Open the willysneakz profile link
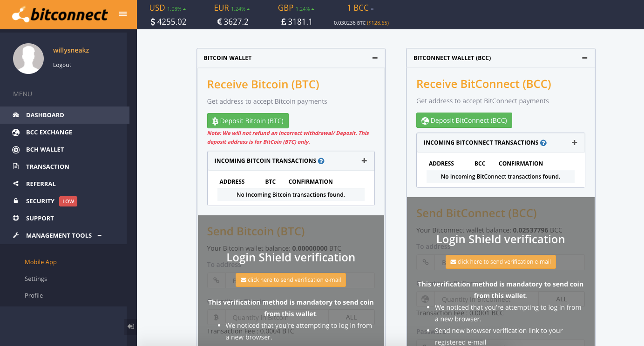Viewport: 644px width, 346px height. (71, 50)
